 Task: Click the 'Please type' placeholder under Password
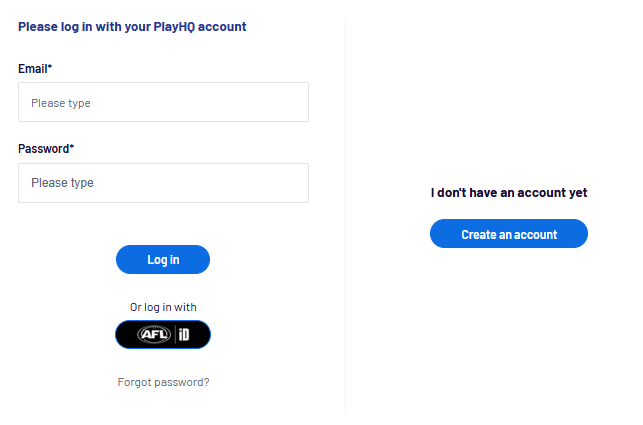point(61,183)
